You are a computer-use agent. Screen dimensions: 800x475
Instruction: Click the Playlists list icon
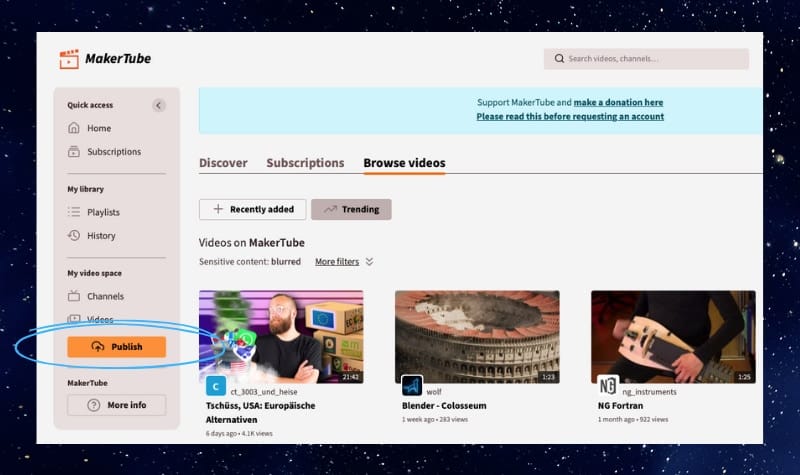click(x=74, y=212)
